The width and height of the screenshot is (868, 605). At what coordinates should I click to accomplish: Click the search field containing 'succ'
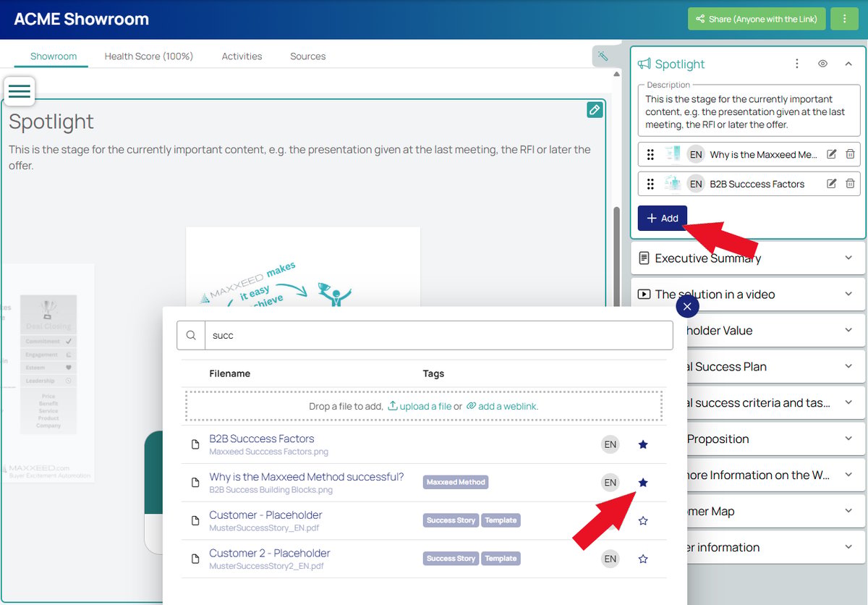[x=438, y=336]
